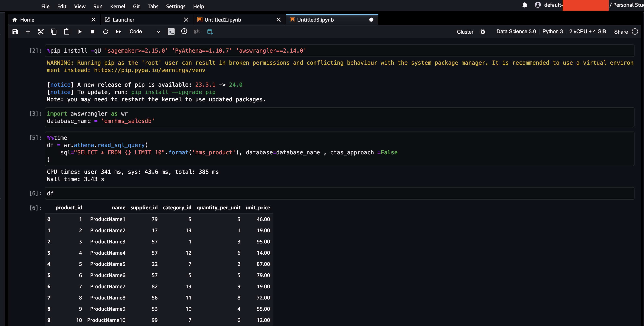Open the Kernel menu
This screenshot has height=326, width=644.
coord(118,6)
